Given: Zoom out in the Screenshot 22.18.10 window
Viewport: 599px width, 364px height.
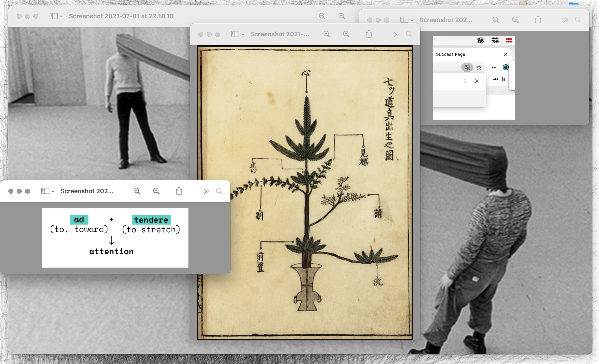Looking at the screenshot, I should pos(322,16).
